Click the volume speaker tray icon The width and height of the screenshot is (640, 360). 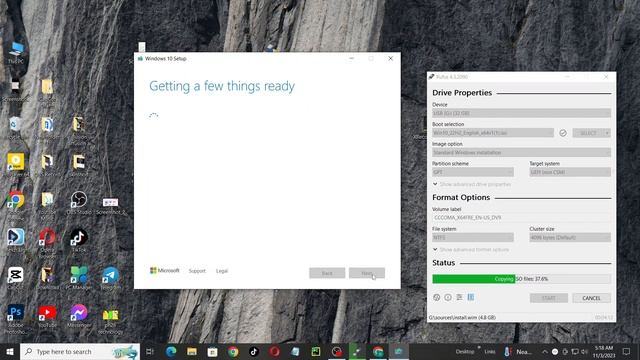point(584,351)
